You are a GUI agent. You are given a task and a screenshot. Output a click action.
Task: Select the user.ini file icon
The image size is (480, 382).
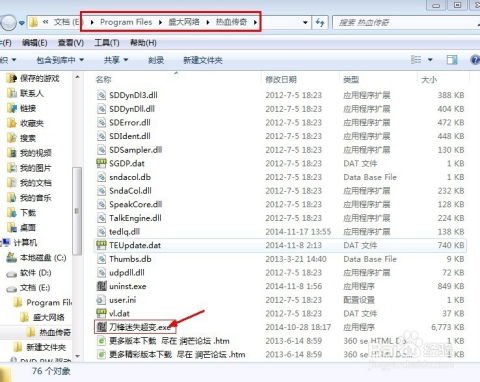pyautogui.click(x=101, y=300)
